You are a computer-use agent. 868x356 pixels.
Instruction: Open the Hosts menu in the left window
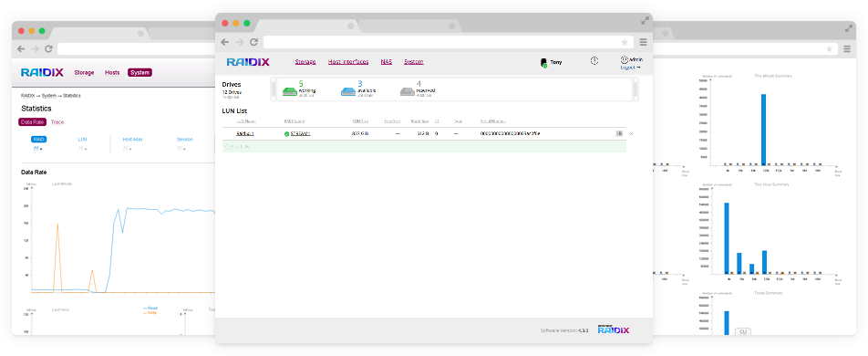(x=112, y=73)
